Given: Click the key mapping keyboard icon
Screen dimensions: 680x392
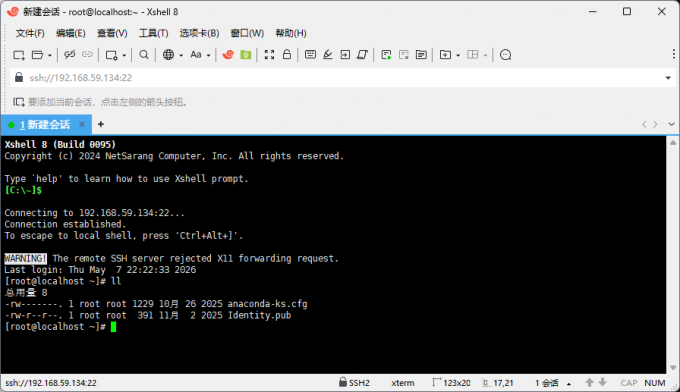Looking at the screenshot, I should 310,54.
